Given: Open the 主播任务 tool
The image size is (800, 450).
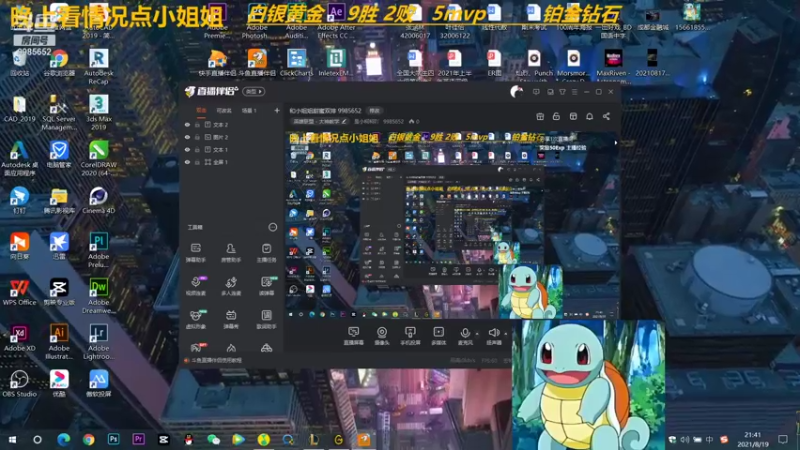Looking at the screenshot, I should tap(266, 253).
